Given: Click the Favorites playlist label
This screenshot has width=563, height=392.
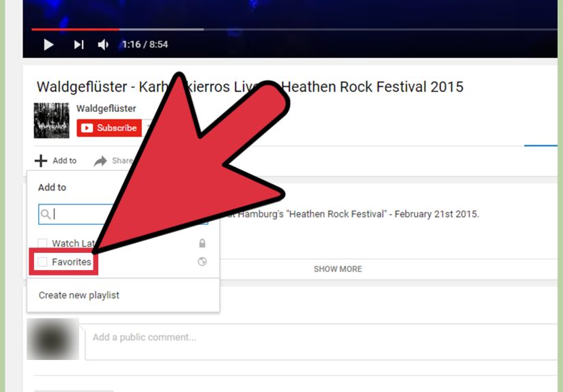Looking at the screenshot, I should tap(72, 262).
